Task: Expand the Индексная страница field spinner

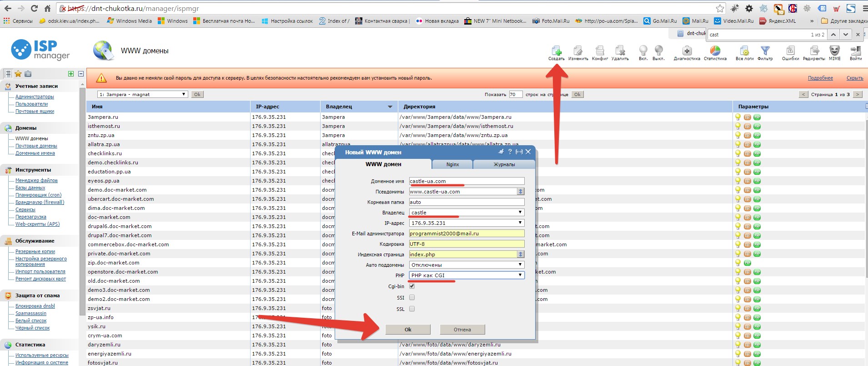Action: [x=521, y=254]
